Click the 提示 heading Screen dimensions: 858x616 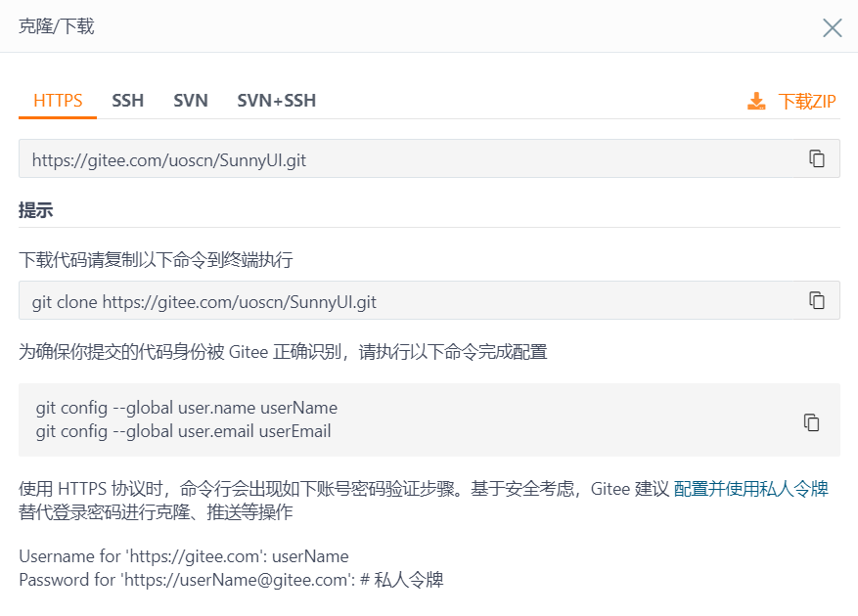tap(35, 210)
